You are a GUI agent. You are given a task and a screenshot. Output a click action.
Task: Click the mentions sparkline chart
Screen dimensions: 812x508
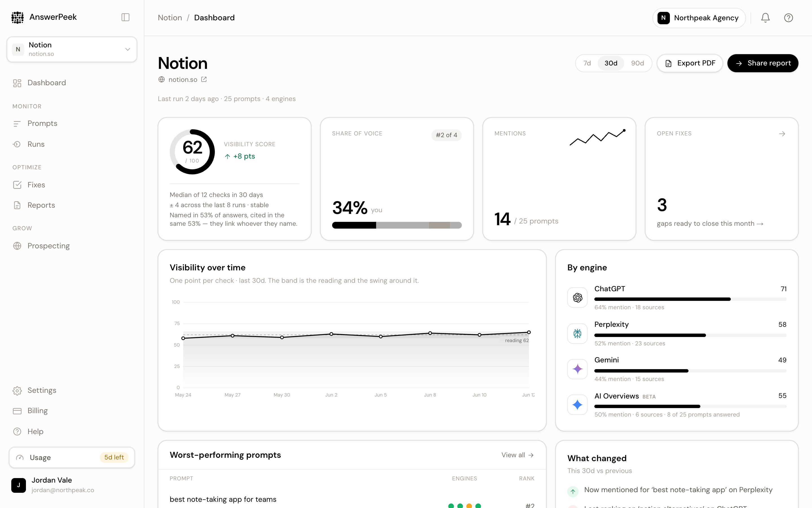(597, 137)
